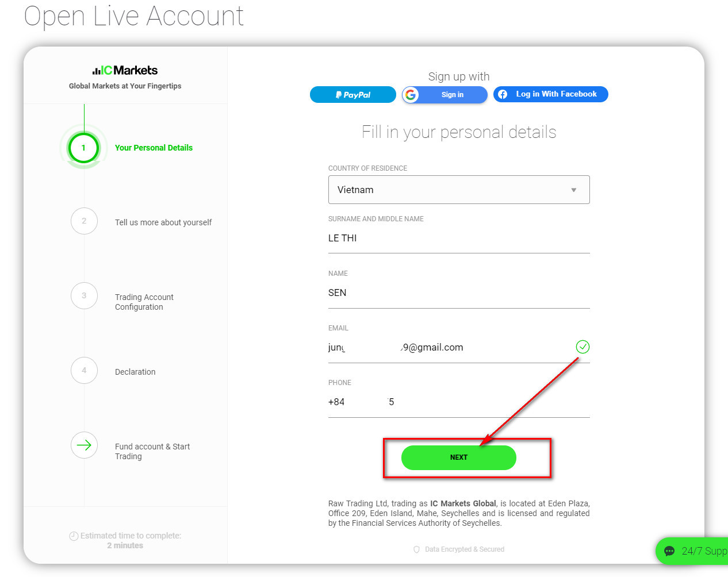
Task: Sign in with the Google button
Action: [445, 95]
